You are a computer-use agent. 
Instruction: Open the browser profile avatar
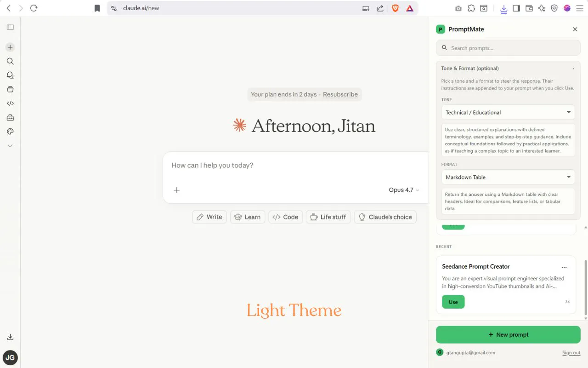coord(567,8)
